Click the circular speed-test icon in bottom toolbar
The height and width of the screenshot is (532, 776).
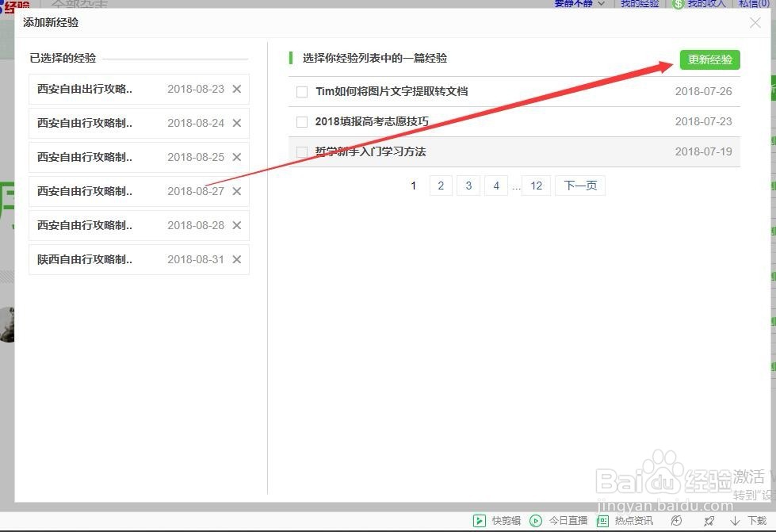click(675, 521)
